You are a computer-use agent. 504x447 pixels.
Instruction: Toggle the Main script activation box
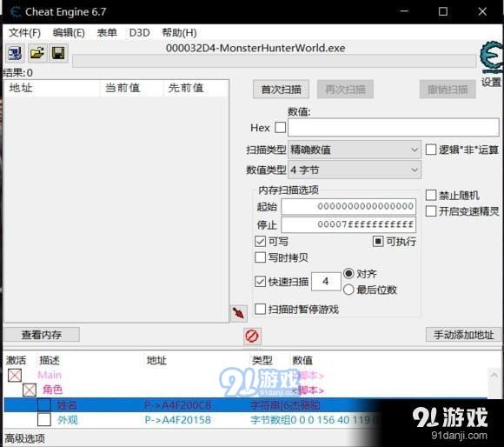coord(15,375)
